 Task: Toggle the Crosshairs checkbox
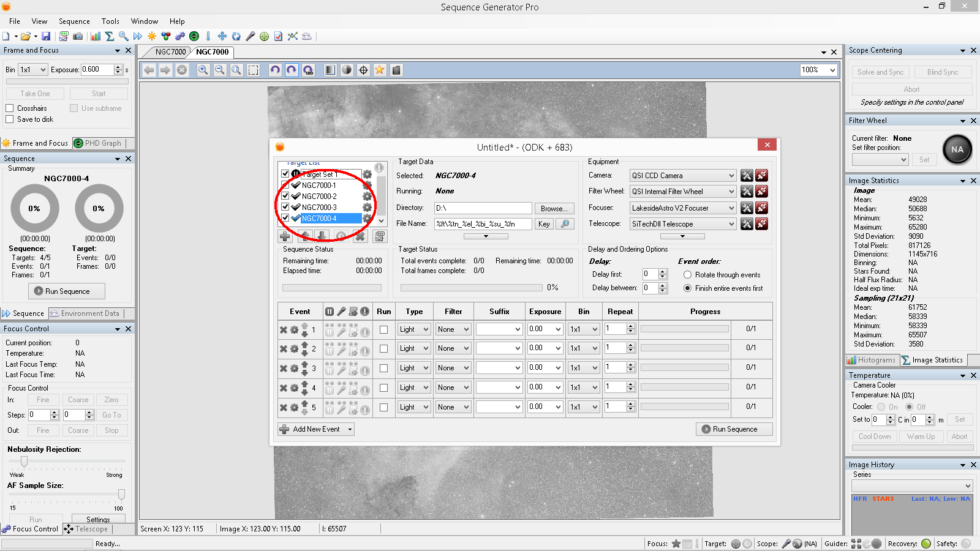[x=10, y=108]
